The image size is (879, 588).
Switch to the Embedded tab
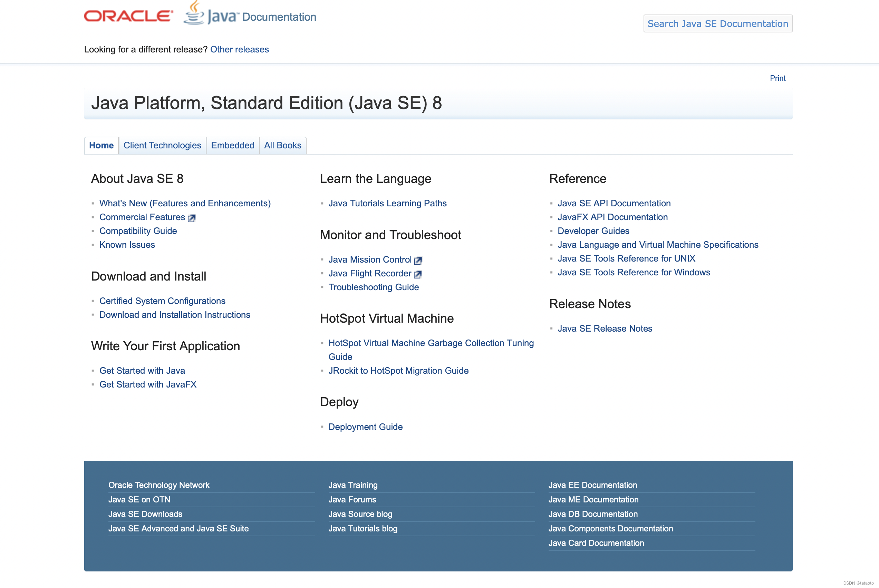[x=233, y=146]
